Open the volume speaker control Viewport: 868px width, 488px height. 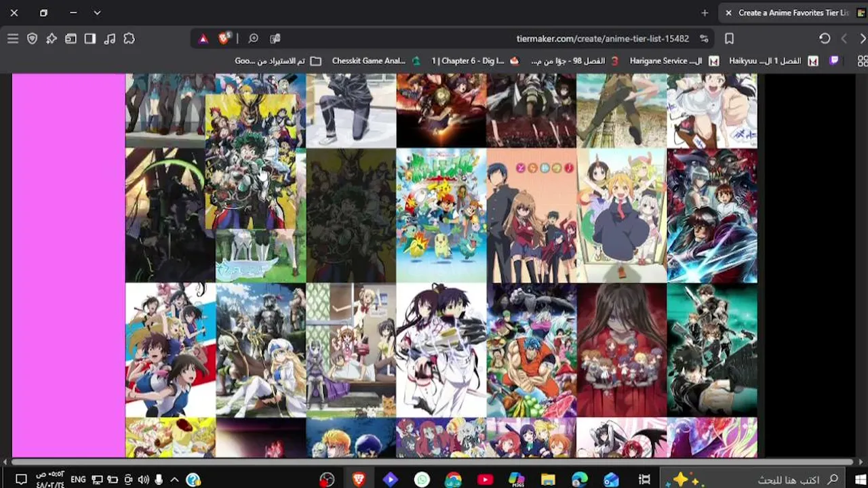(x=143, y=479)
